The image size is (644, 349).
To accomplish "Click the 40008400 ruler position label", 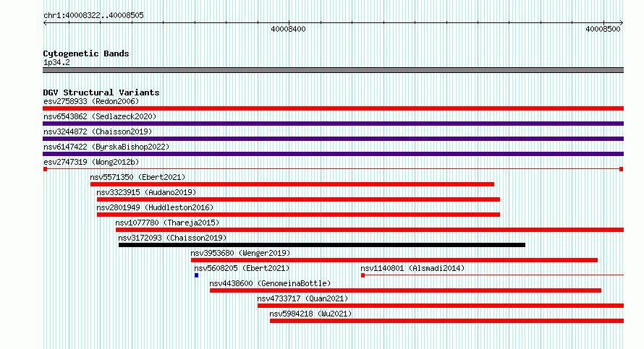I will (x=288, y=29).
